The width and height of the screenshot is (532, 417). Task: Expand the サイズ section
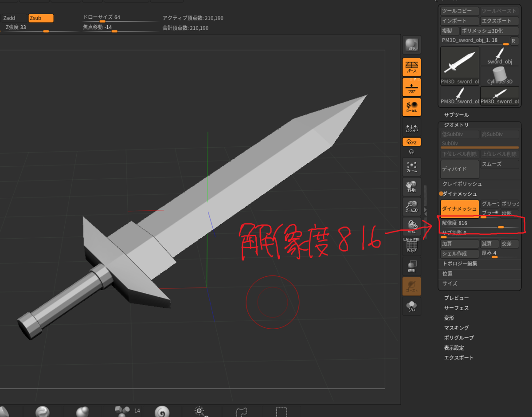[450, 283]
